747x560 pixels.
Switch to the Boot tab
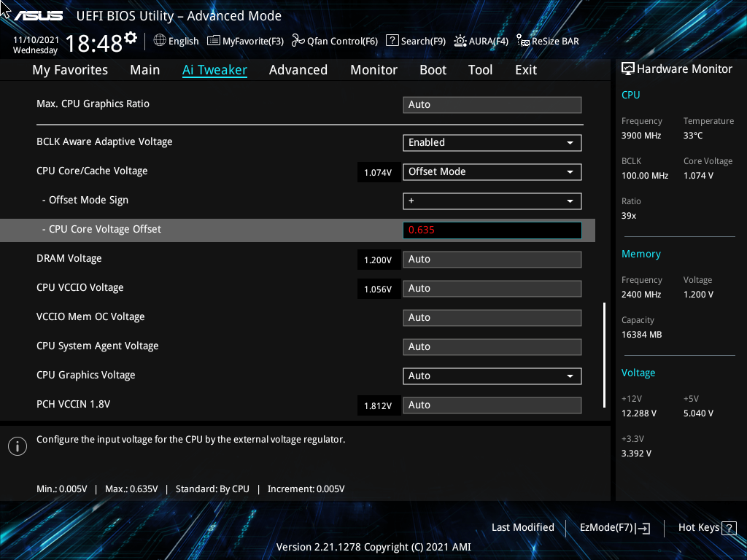433,70
